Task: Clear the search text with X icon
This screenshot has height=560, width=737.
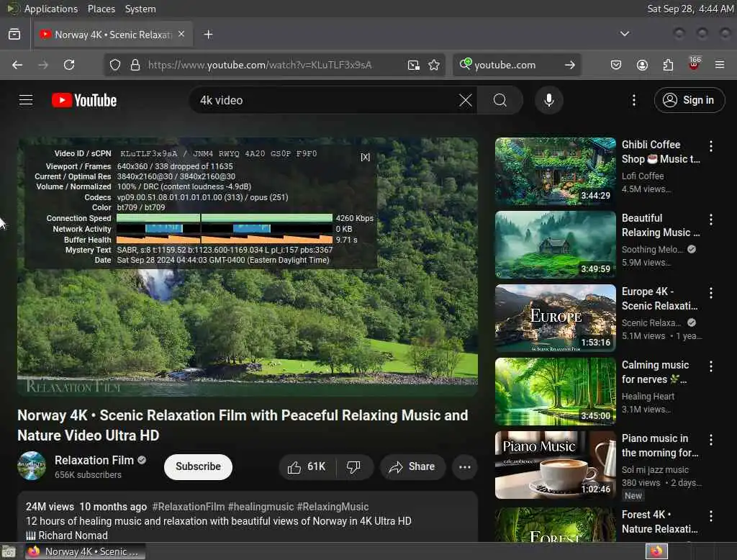Action: [x=466, y=100]
